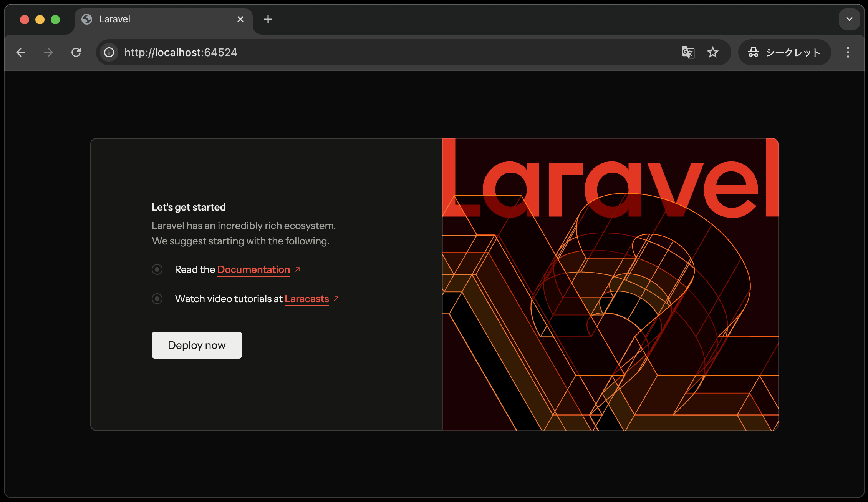
Task: Click the incognito シークレット profile button
Action: [x=784, y=52]
